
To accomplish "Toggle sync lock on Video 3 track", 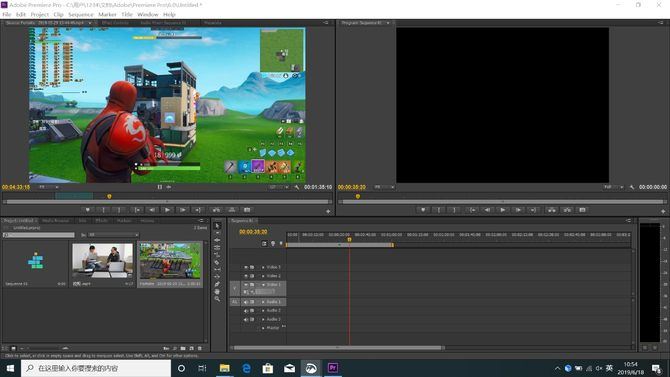I will coord(252,267).
